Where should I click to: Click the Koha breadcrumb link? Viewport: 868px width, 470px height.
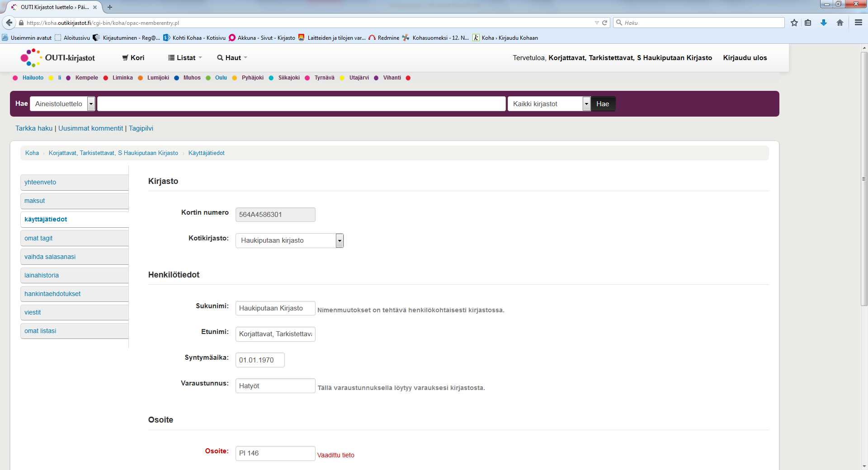32,153
